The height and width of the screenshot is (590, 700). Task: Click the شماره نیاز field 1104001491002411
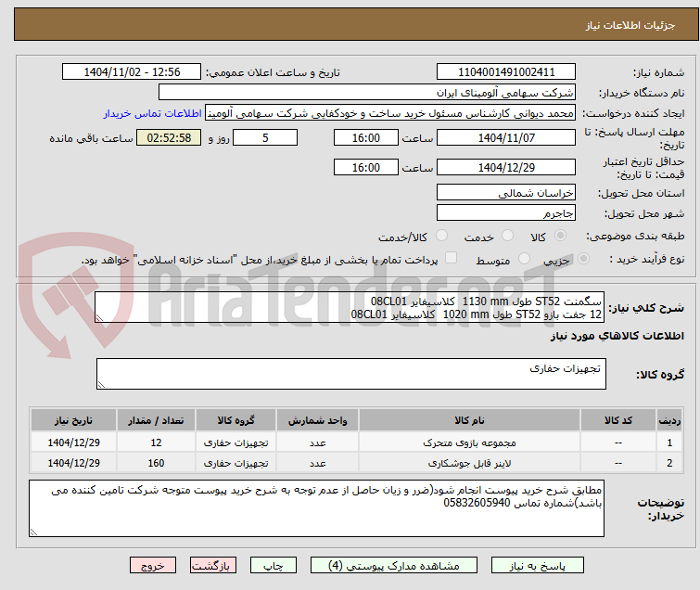point(506,72)
